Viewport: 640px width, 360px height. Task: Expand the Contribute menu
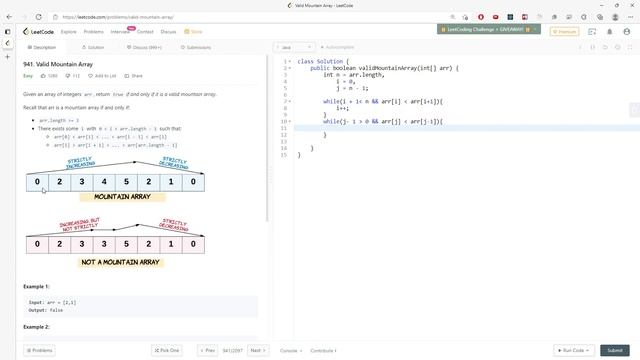pos(323,351)
